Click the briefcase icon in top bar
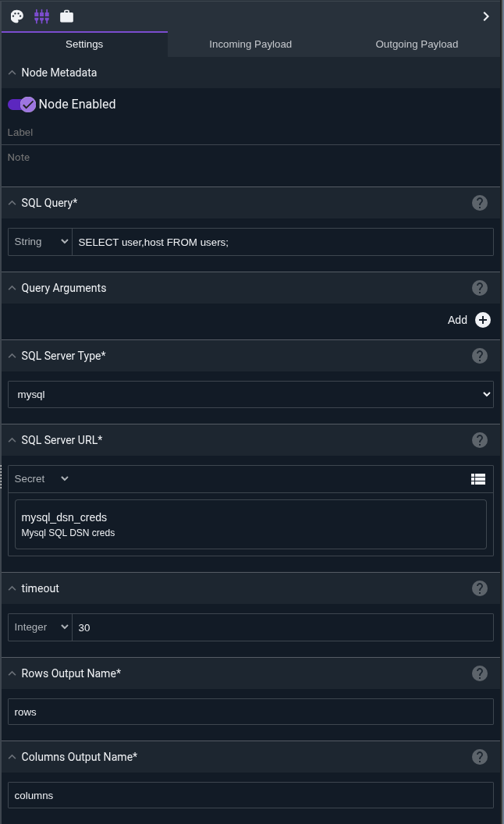 pyautogui.click(x=67, y=16)
